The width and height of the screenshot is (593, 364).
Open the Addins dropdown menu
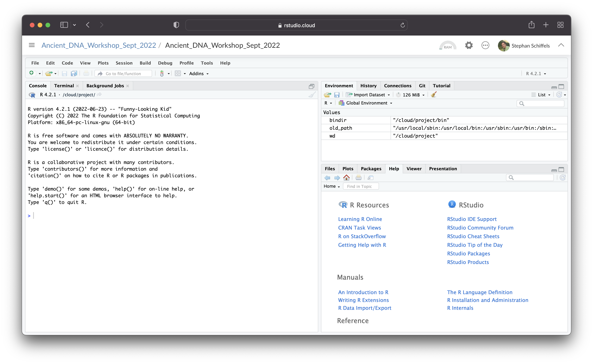tap(199, 73)
